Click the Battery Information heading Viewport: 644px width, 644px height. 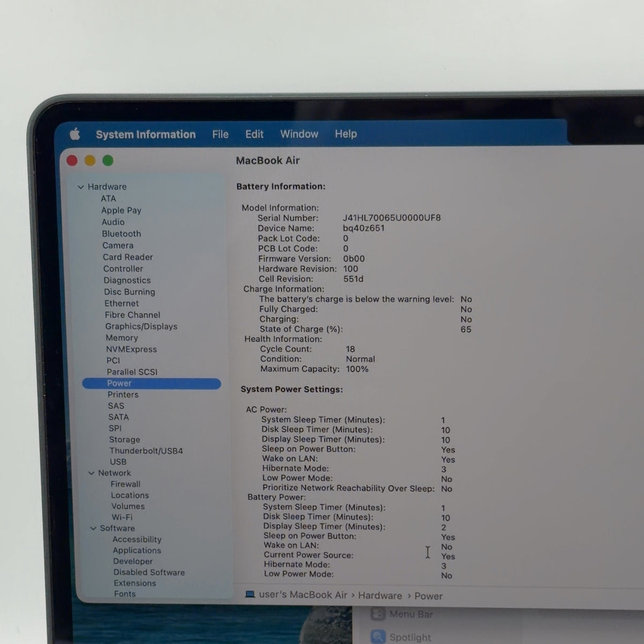[x=281, y=187]
